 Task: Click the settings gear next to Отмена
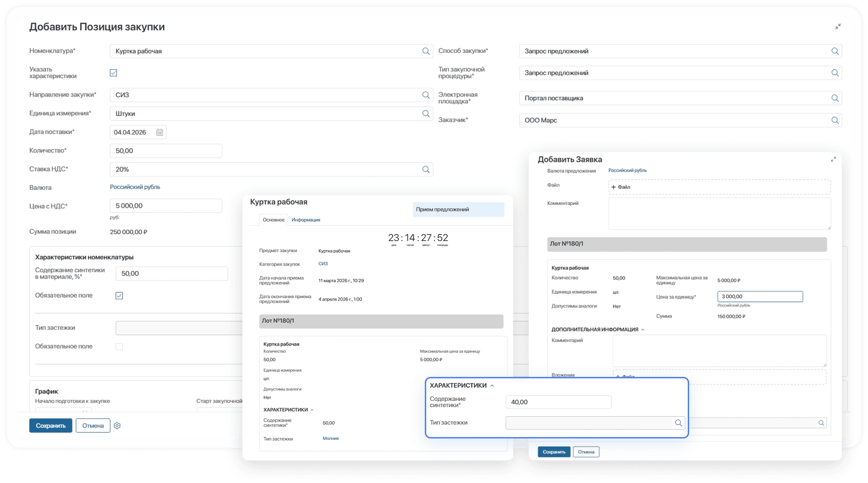(117, 426)
